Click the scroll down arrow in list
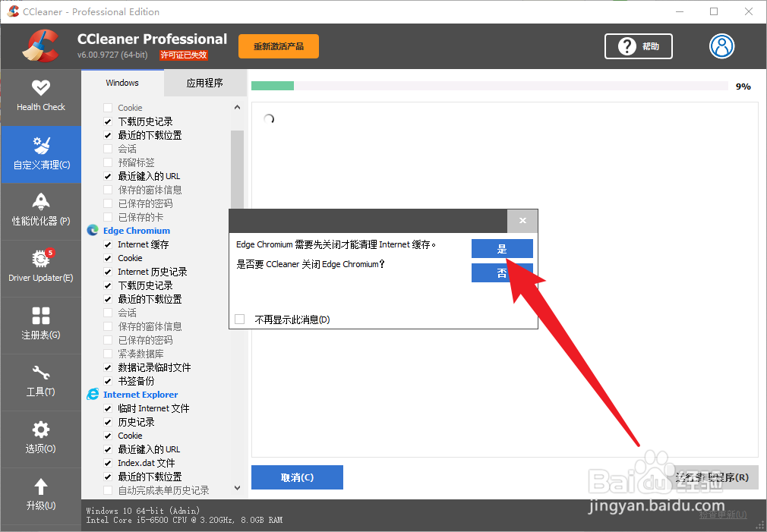The height and width of the screenshot is (532, 767). [x=237, y=488]
